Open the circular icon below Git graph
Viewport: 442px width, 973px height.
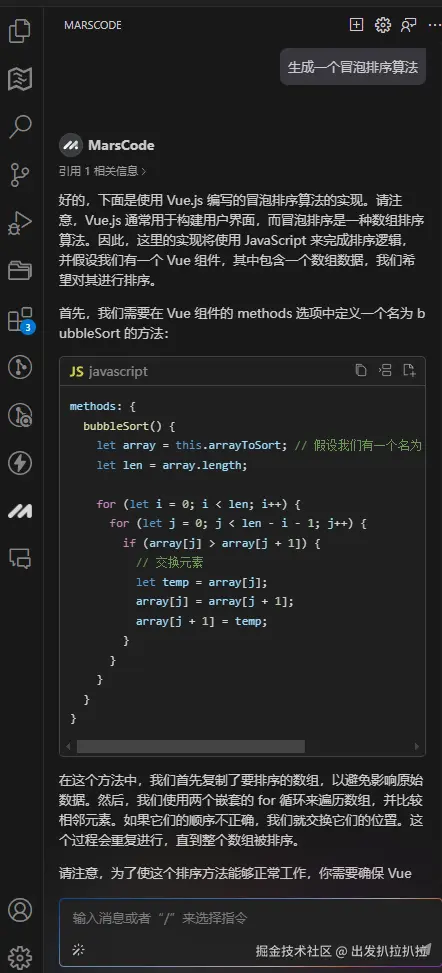point(20,415)
